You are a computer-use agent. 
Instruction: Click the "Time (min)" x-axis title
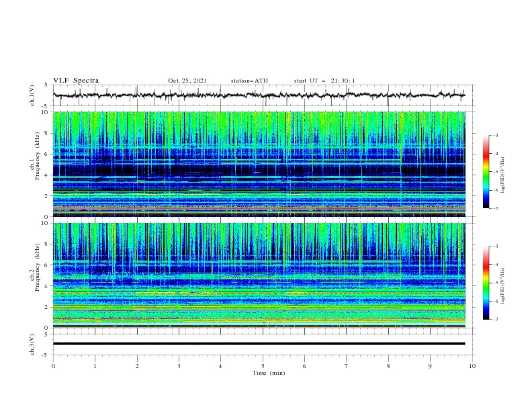tap(269, 373)
